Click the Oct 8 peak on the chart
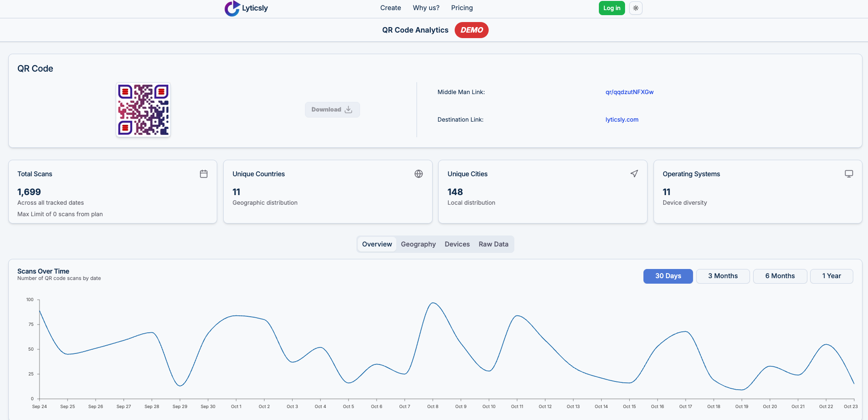Viewport: 868px width, 420px height. coord(433,303)
